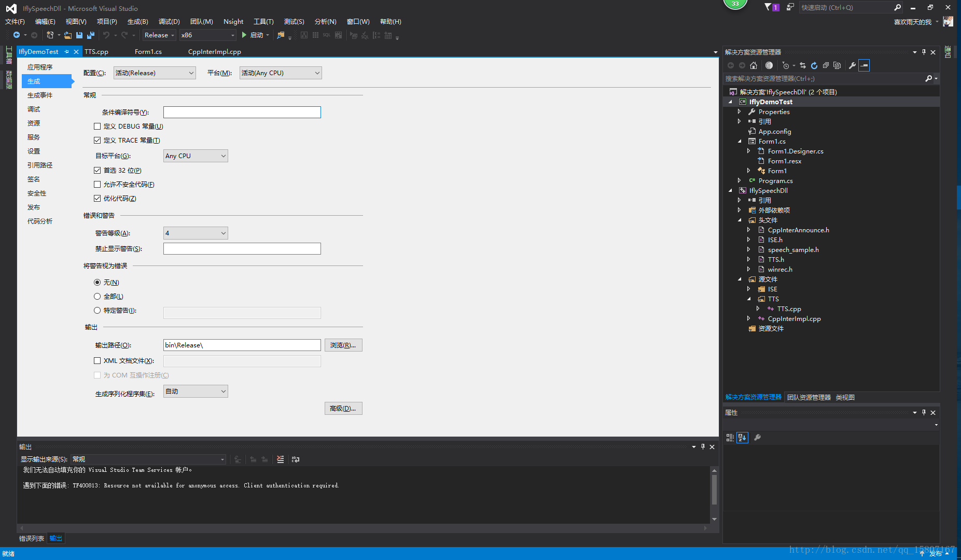Toggle the Preview Selected Items icon
The height and width of the screenshot is (560, 961).
click(x=864, y=65)
